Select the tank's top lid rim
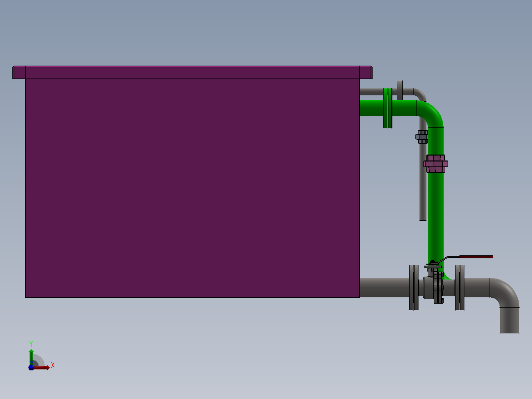Screen dimensions: 532x399 (192, 72)
